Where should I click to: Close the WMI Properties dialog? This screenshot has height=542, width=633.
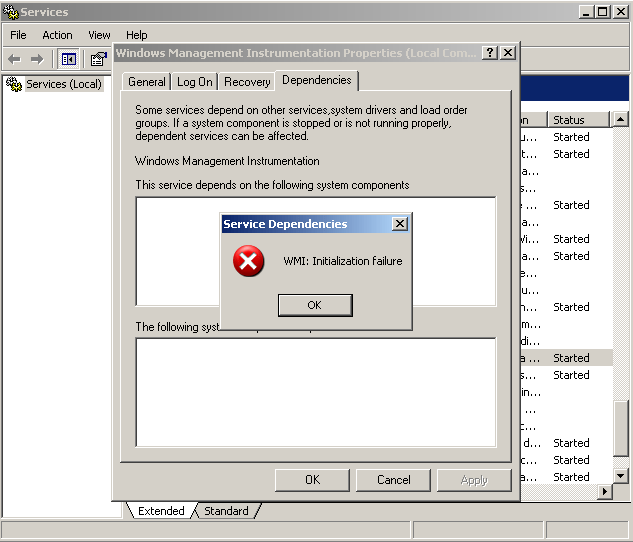[508, 53]
